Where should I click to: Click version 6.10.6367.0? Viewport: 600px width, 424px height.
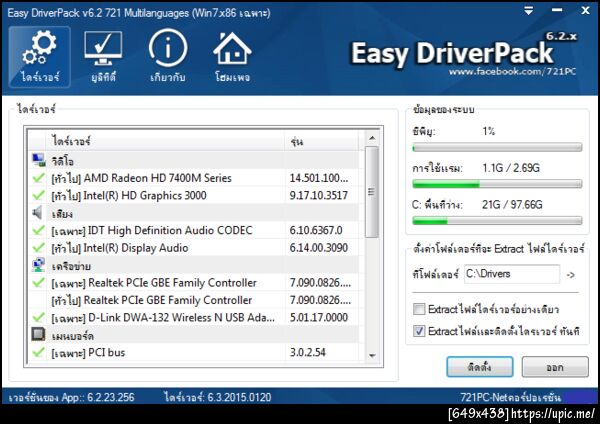(316, 230)
